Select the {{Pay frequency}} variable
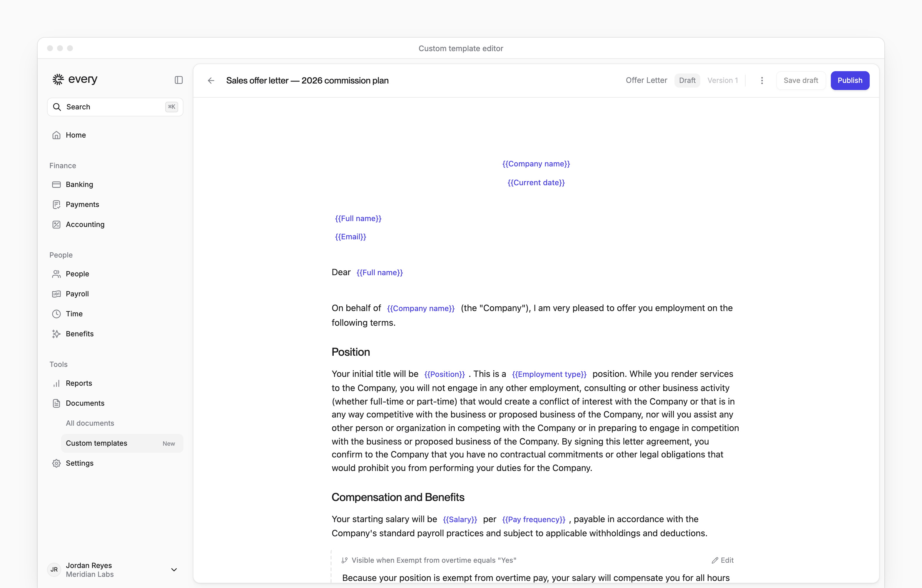 533,519
